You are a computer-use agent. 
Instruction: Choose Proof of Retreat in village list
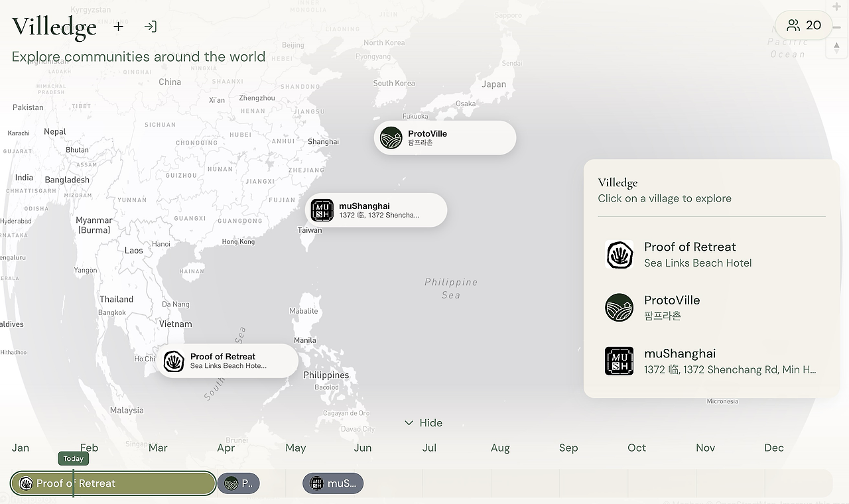[x=690, y=255]
